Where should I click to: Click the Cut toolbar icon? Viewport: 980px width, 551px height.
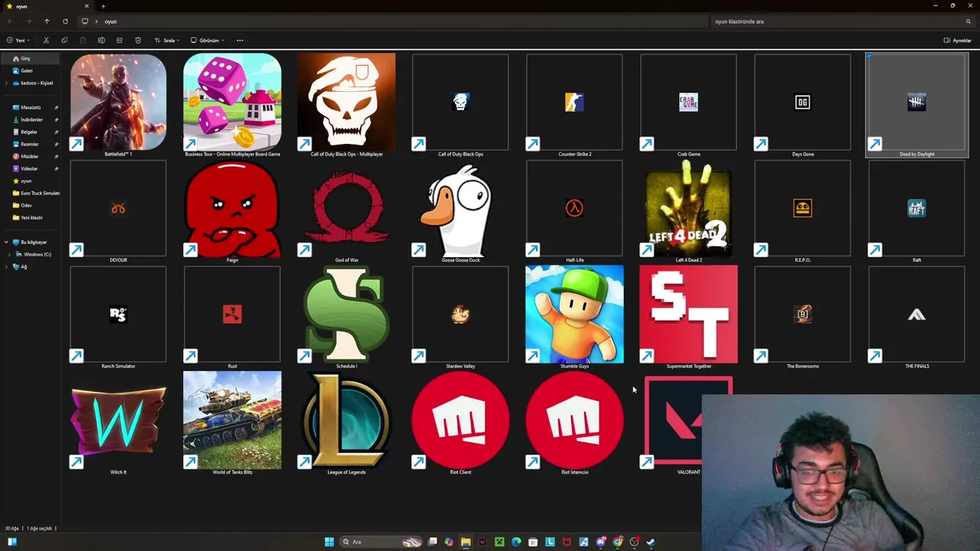pyautogui.click(x=46, y=41)
